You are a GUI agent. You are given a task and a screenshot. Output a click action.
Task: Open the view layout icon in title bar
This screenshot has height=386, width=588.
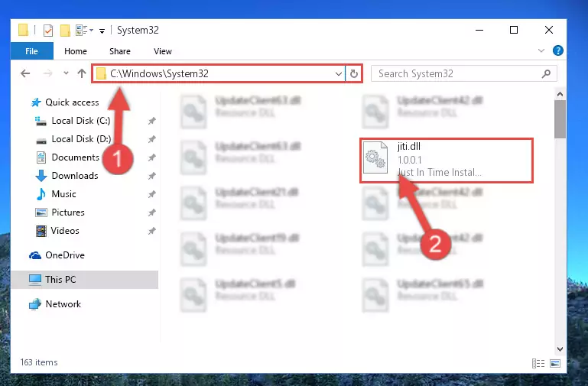(82, 30)
